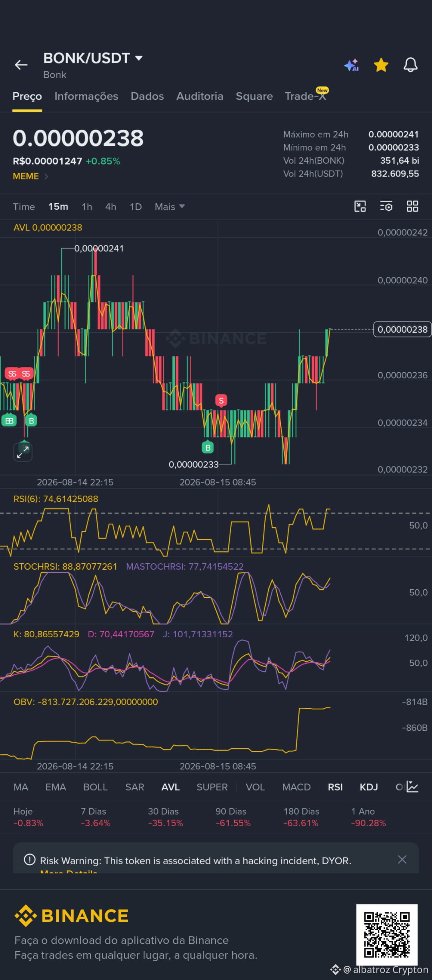The width and height of the screenshot is (432, 980).
Task: Open indicator chart settings icon
Action: coord(412,787)
